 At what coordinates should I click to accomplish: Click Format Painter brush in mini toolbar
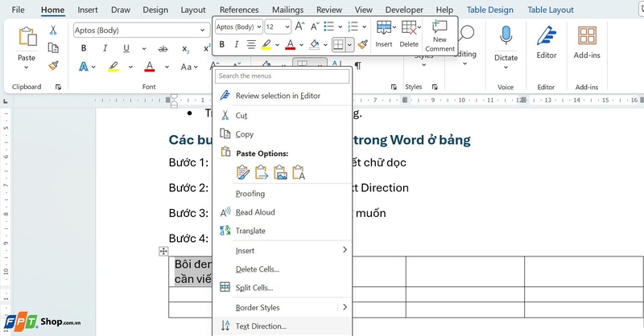click(x=363, y=44)
